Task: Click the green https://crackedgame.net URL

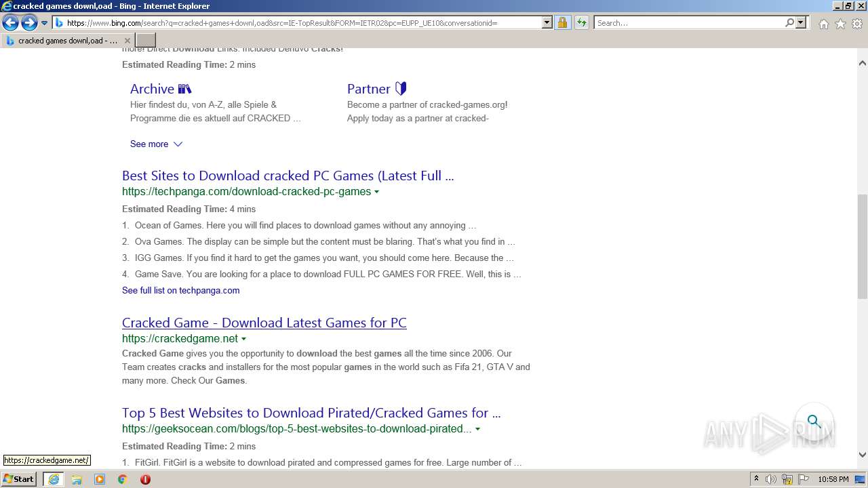Action: click(180, 339)
